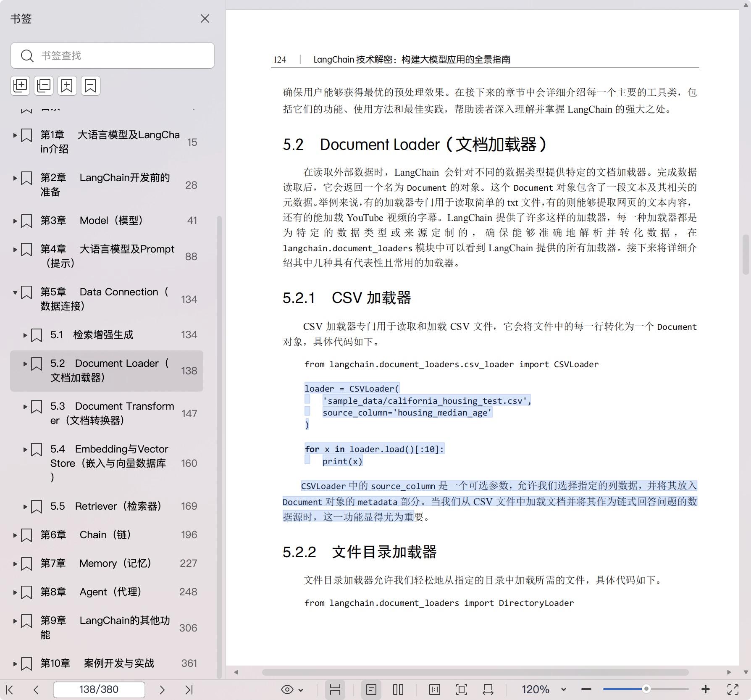The height and width of the screenshot is (700, 751).
Task: Open bookmark 第10章 案例开发与实战
Action: [x=97, y=663]
